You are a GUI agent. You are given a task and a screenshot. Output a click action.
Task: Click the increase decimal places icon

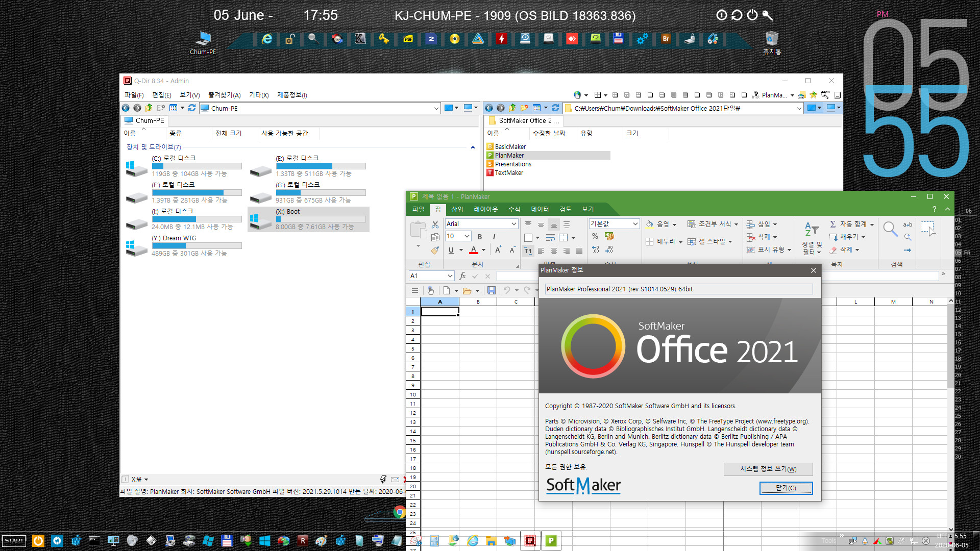595,249
